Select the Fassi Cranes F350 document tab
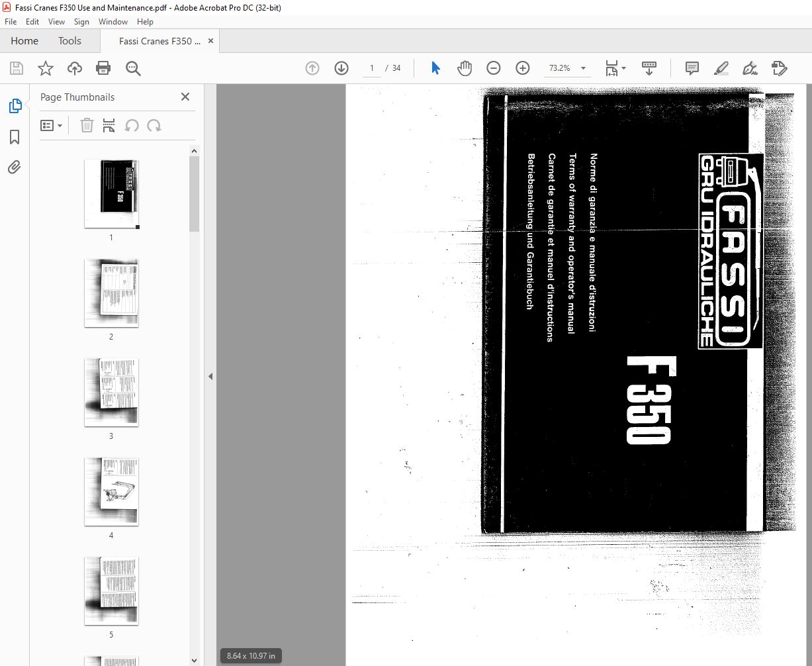812x666 pixels. pyautogui.click(x=159, y=41)
